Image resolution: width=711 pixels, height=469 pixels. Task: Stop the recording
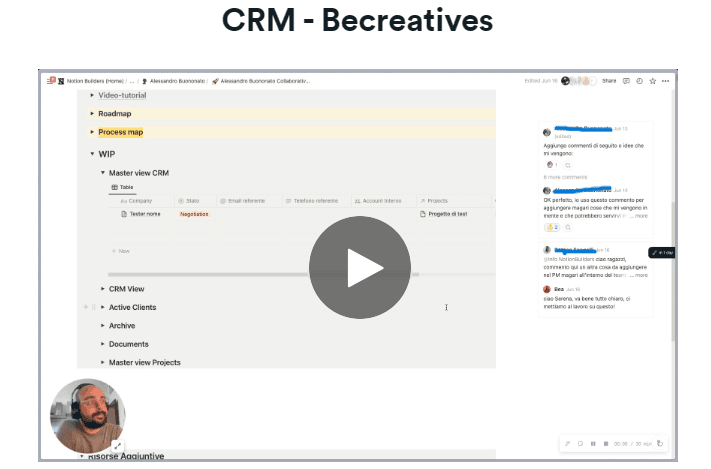(606, 444)
